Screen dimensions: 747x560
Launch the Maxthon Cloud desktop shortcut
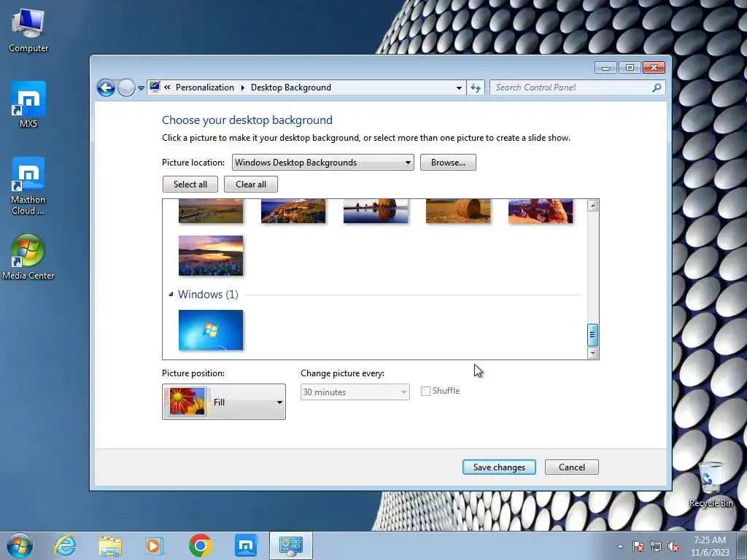click(28, 186)
